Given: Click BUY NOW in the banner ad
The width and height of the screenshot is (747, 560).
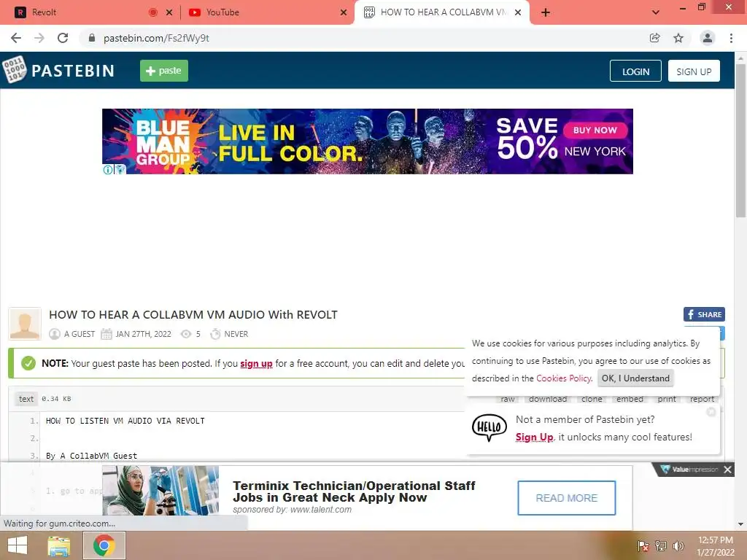Looking at the screenshot, I should (x=595, y=131).
